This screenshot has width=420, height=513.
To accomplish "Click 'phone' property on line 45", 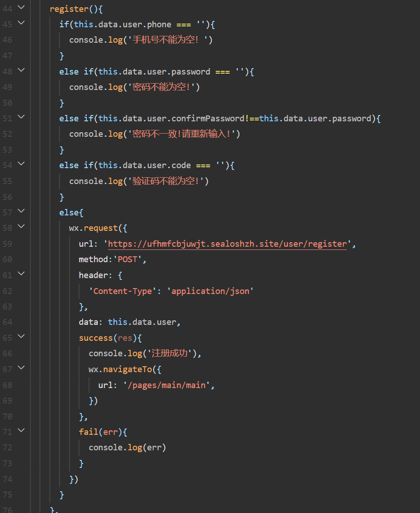I will [x=159, y=25].
